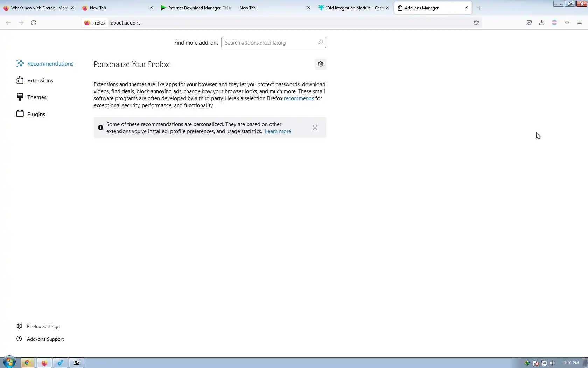Open the Save to Pocket button
The width and height of the screenshot is (588, 368).
coord(529,23)
